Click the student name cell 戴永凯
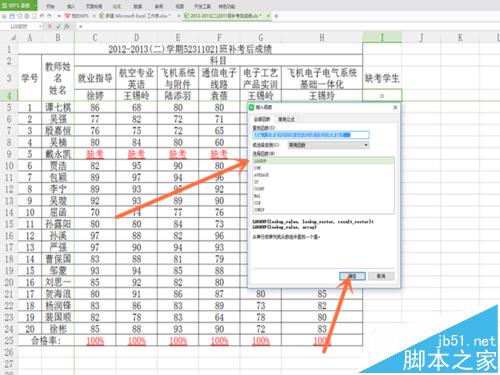The height and width of the screenshot is (375, 500). click(58, 154)
